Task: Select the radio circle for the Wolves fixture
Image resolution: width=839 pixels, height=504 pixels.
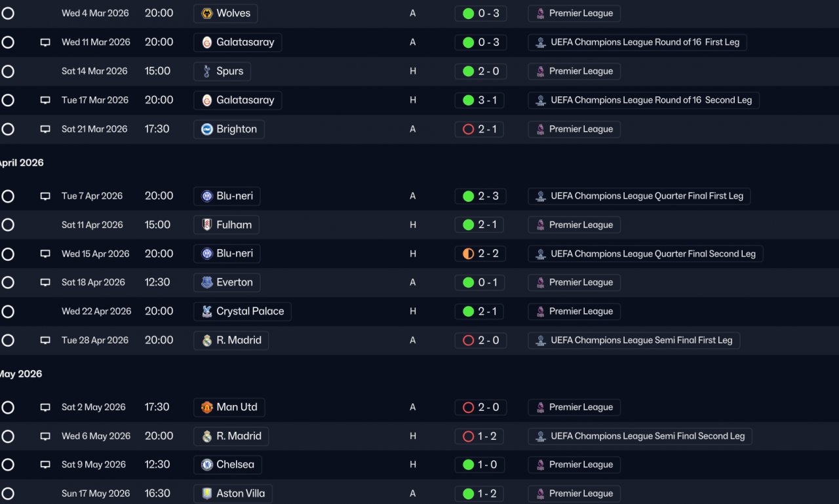Action: click(8, 13)
